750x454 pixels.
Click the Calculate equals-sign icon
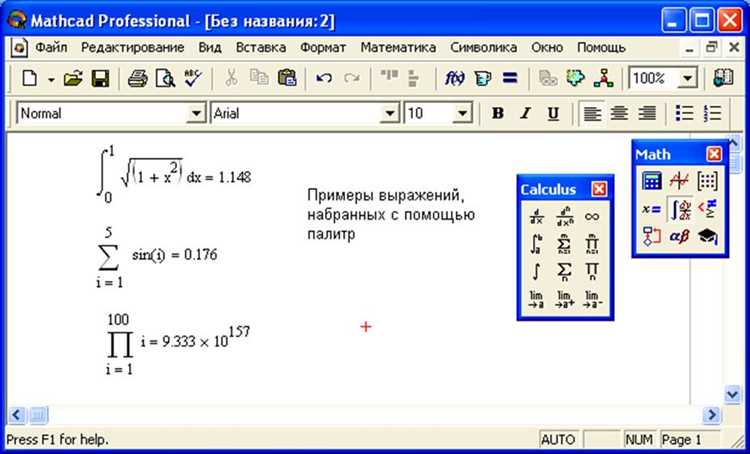[510, 78]
